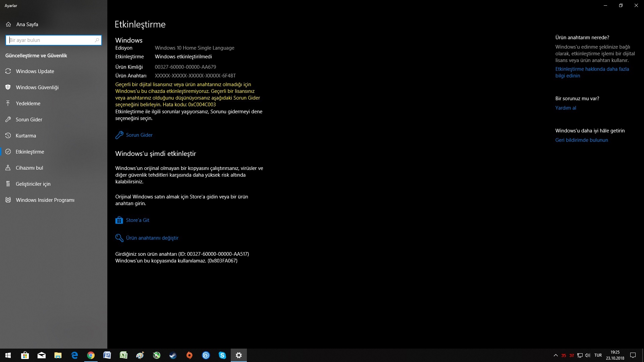The image size is (644, 362).
Task: Click 'Windows 10 Home Single Language' edition text
Action: [195, 48]
